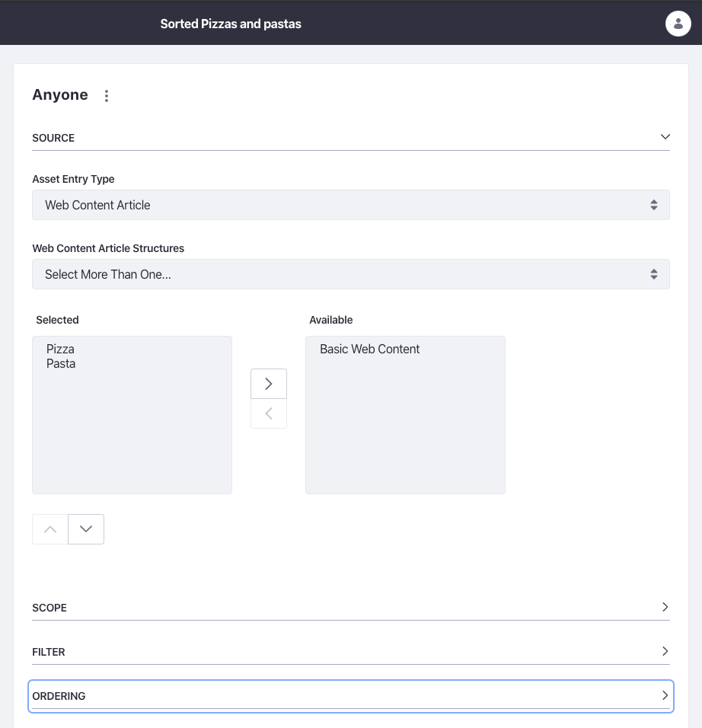Expand the SCOPE section
Screen dimensions: 702x728
tap(665, 607)
